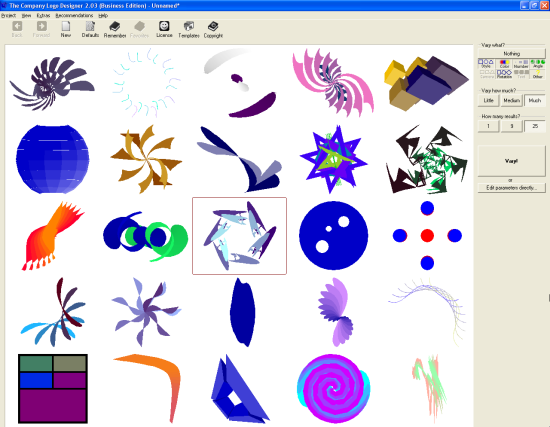Toggle the Style vary option
The image size is (550, 427).
[x=486, y=64]
